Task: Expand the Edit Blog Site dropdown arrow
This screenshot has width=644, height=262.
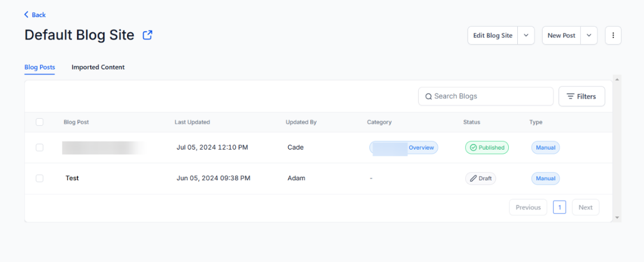Action: (x=526, y=36)
